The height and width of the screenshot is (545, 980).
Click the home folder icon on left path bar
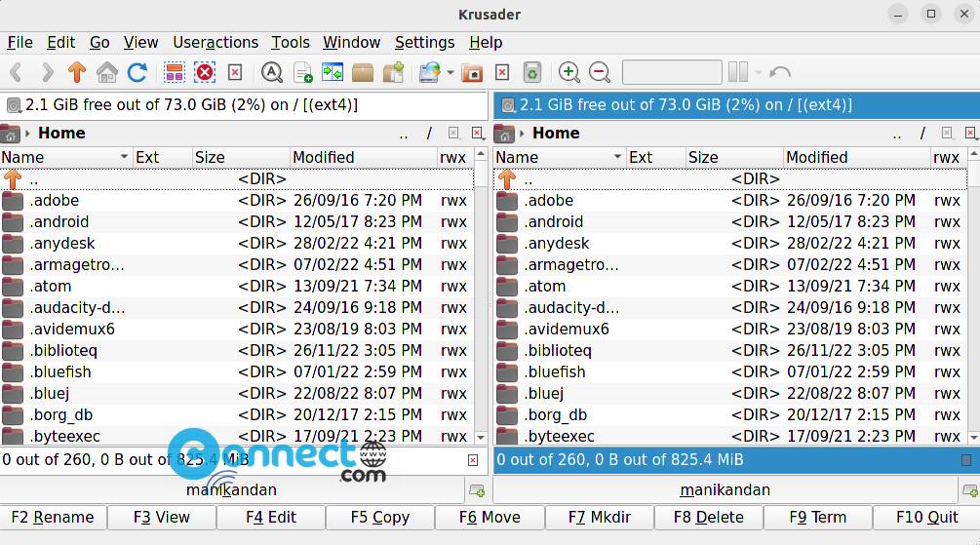pos(10,134)
